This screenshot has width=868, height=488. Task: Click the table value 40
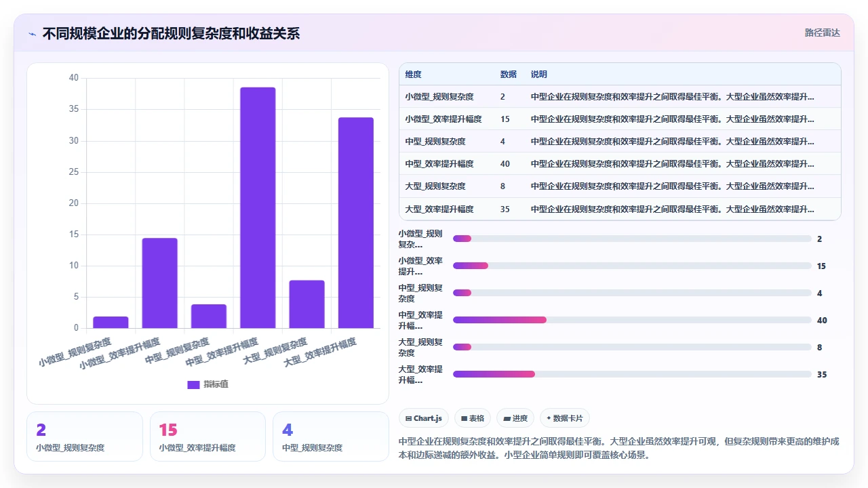tap(505, 163)
